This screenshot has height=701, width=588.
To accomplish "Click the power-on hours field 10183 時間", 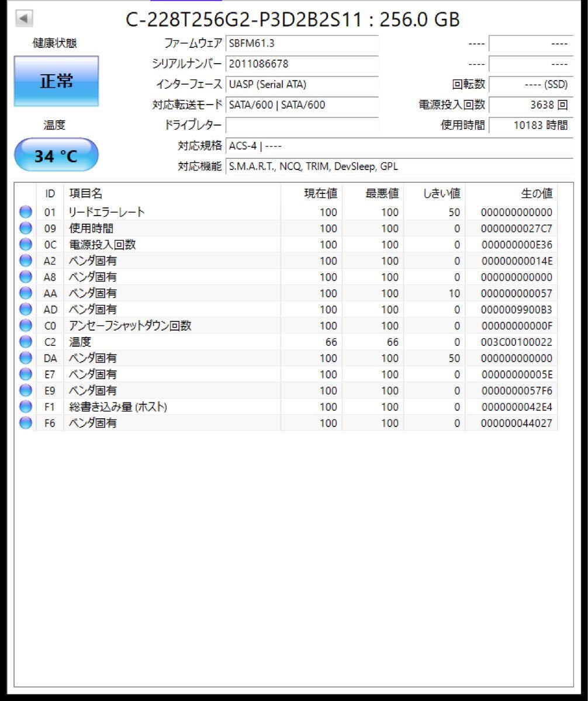I will [x=531, y=125].
